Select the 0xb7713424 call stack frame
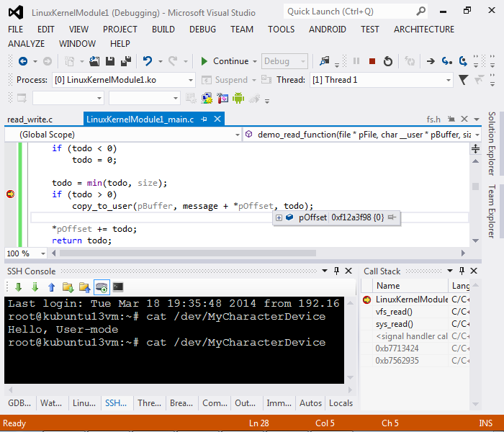This screenshot has height=432, width=504. 397,348
